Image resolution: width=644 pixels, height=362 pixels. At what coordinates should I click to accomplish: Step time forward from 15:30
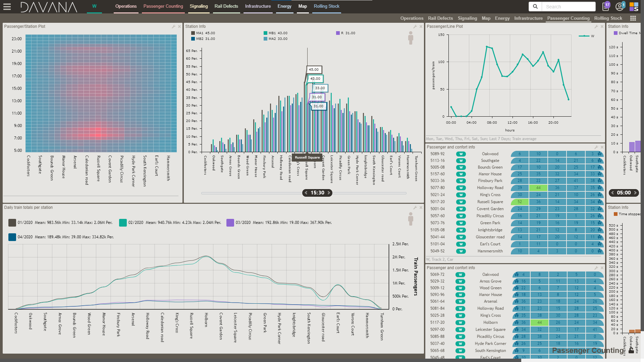(x=329, y=193)
